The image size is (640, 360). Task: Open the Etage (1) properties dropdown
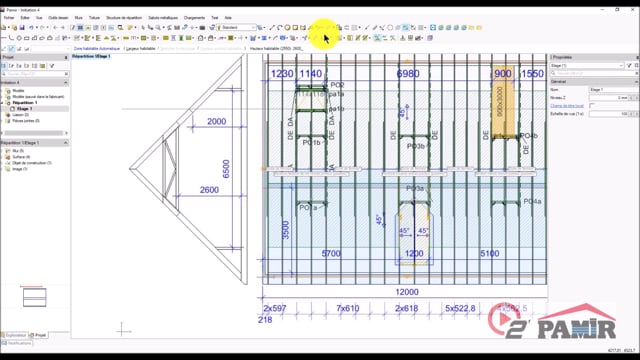[587, 65]
